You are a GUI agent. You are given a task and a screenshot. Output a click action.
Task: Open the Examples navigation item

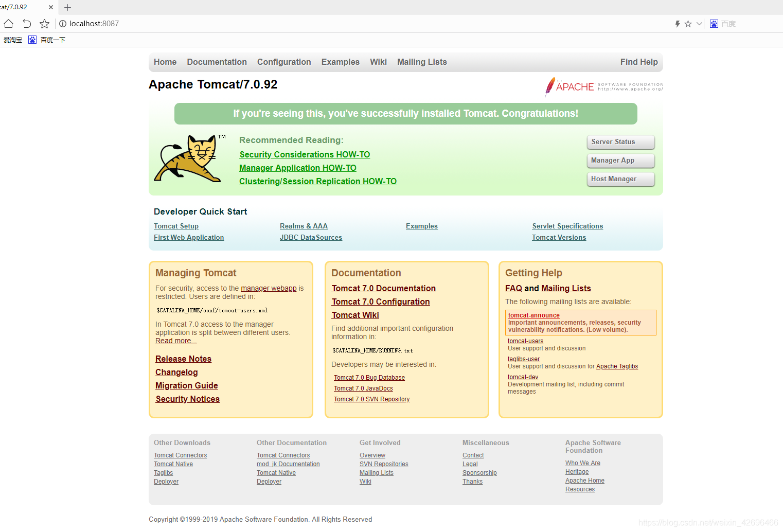(x=341, y=62)
